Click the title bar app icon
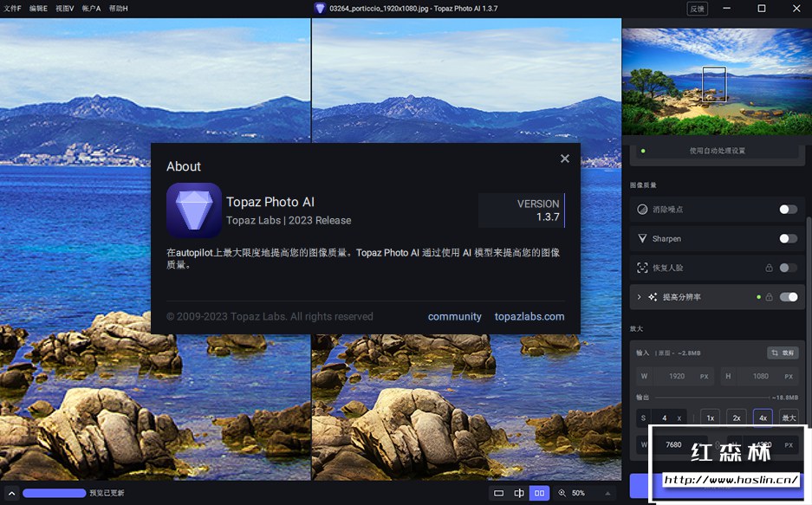 point(320,9)
